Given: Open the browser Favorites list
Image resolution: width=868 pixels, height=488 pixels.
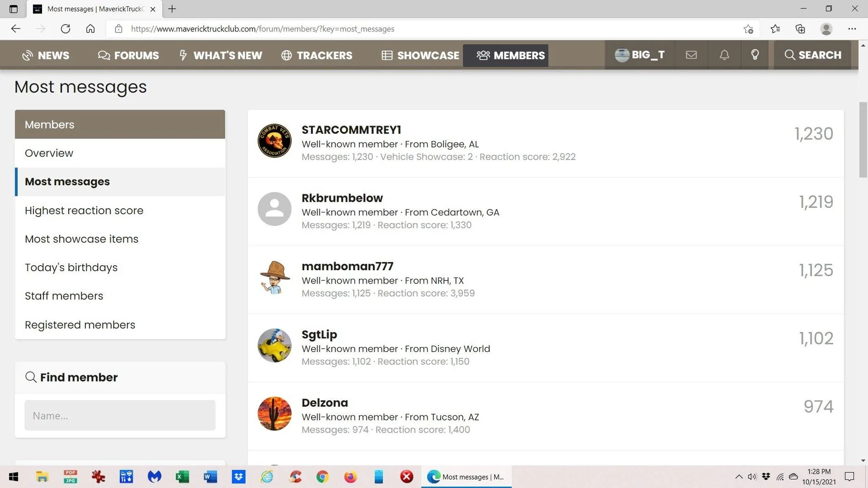Looking at the screenshot, I should click(775, 29).
